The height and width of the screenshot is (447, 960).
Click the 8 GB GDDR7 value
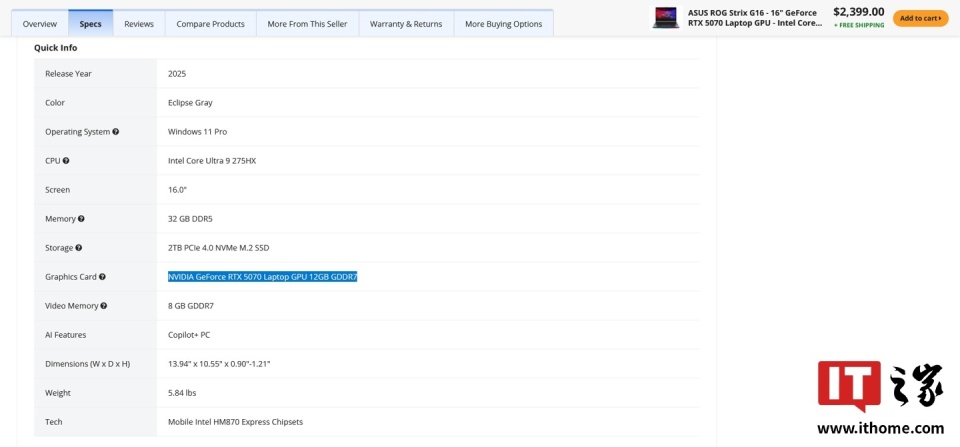pyautogui.click(x=191, y=306)
